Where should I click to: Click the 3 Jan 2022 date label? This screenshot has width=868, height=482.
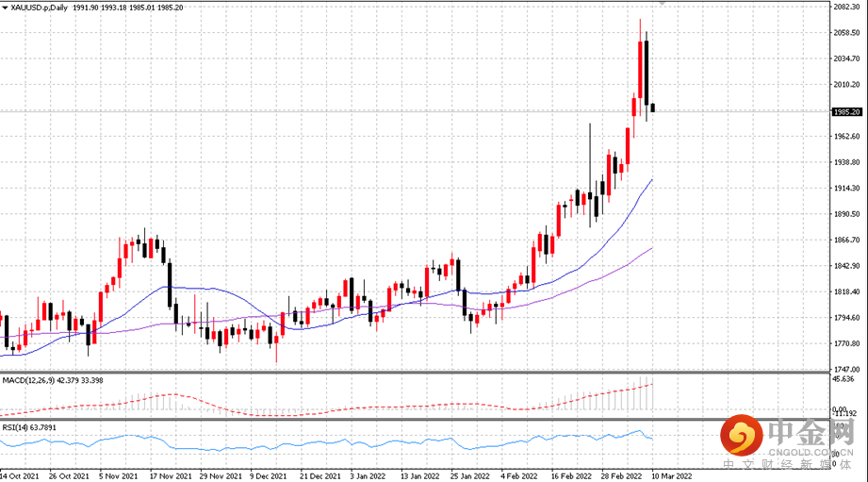[x=368, y=476]
